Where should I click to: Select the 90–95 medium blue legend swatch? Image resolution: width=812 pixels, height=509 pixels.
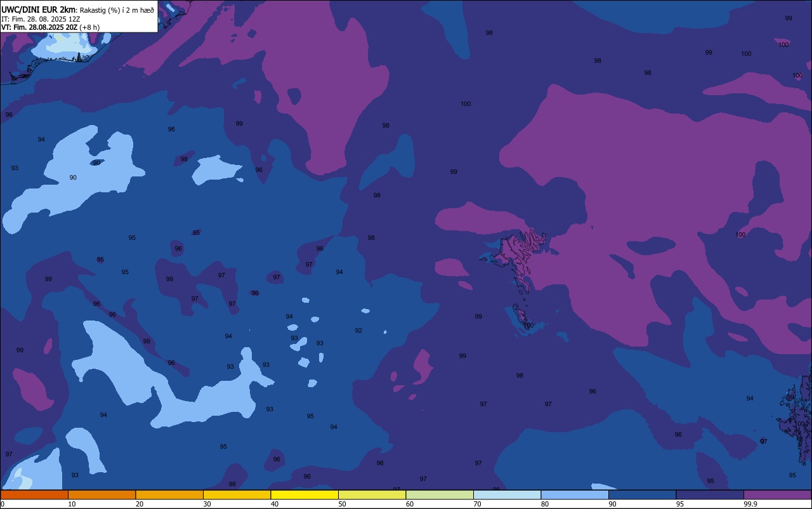tap(642, 494)
